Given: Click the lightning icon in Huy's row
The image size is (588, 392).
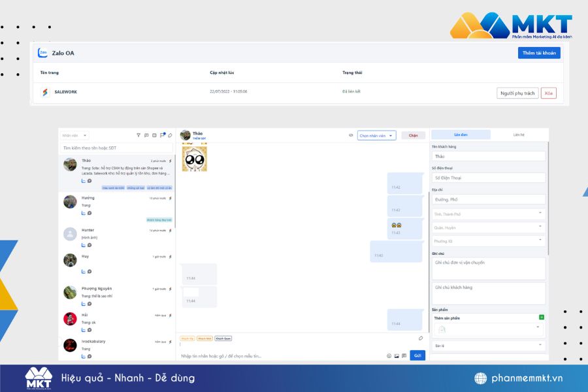Looking at the screenshot, I should [x=171, y=257].
